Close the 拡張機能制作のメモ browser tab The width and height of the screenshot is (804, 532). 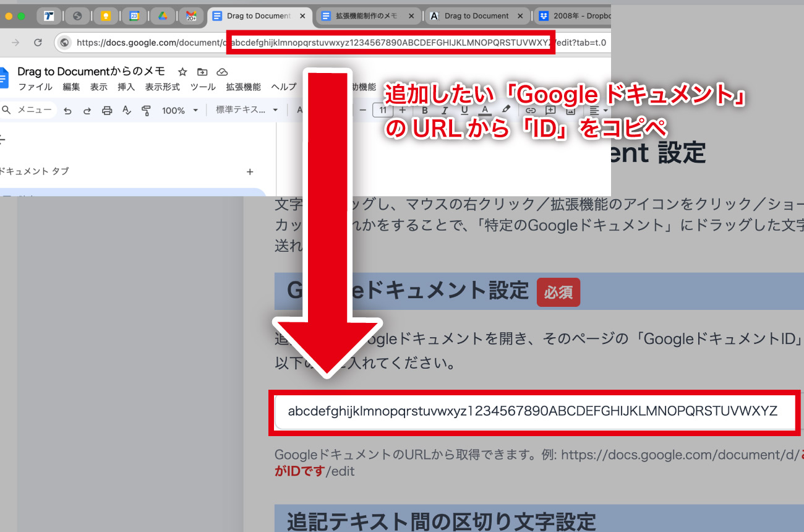pos(412,16)
